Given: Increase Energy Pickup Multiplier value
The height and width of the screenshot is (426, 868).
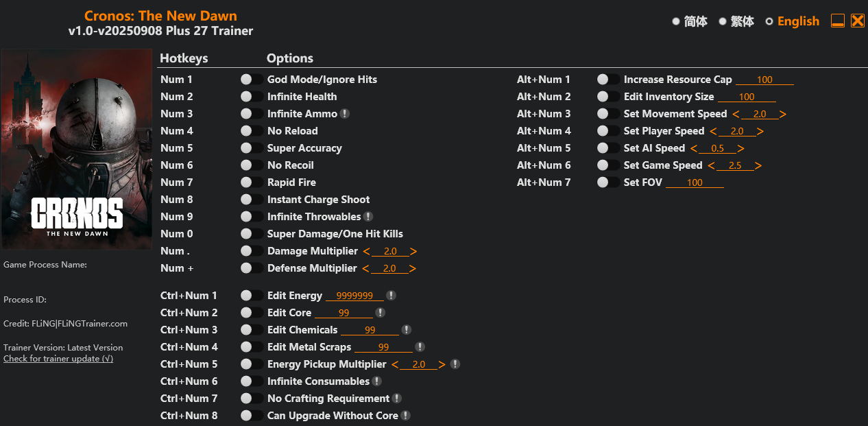Looking at the screenshot, I should tap(442, 365).
